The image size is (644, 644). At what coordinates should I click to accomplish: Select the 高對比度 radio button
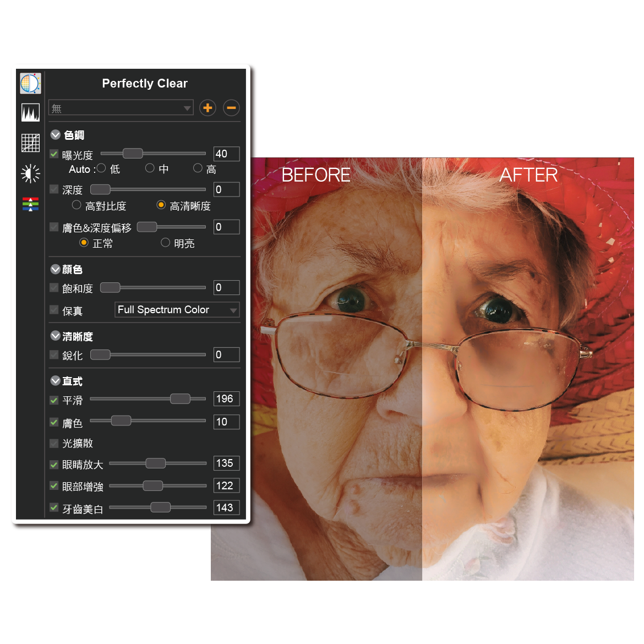77,205
